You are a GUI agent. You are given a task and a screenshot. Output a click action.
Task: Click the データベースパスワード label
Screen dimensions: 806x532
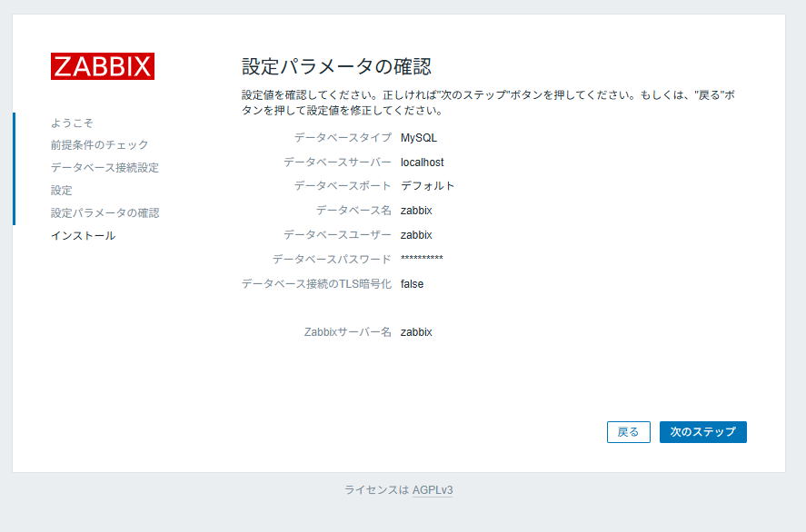pyautogui.click(x=332, y=260)
